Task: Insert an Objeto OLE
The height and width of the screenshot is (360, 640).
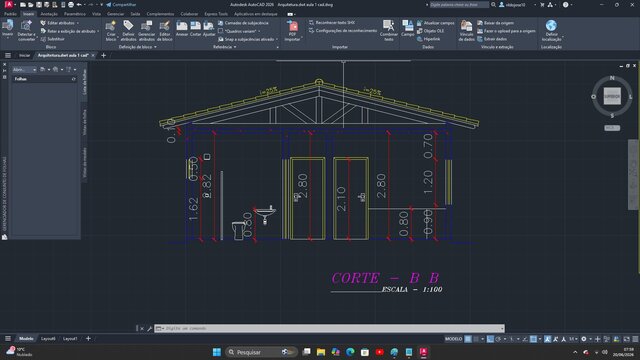Action: pyautogui.click(x=430, y=31)
